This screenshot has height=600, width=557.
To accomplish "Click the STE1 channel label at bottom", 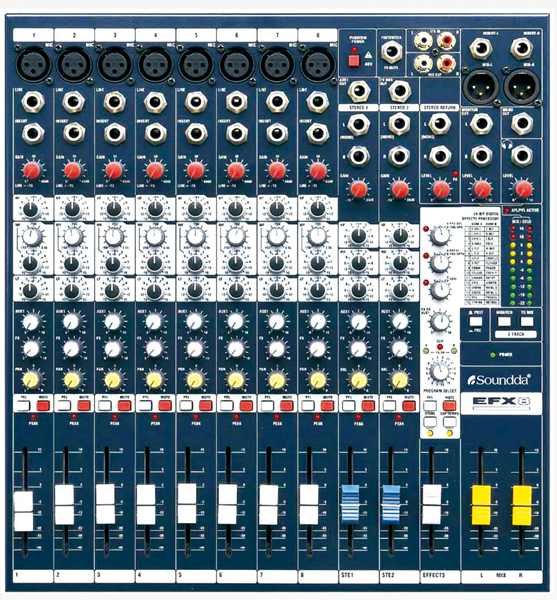I will [x=358, y=576].
